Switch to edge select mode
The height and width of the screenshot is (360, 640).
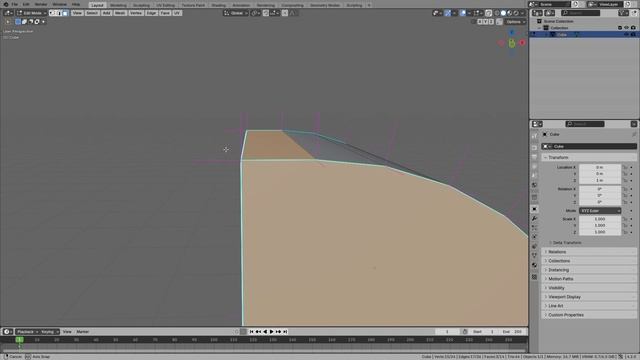point(59,13)
